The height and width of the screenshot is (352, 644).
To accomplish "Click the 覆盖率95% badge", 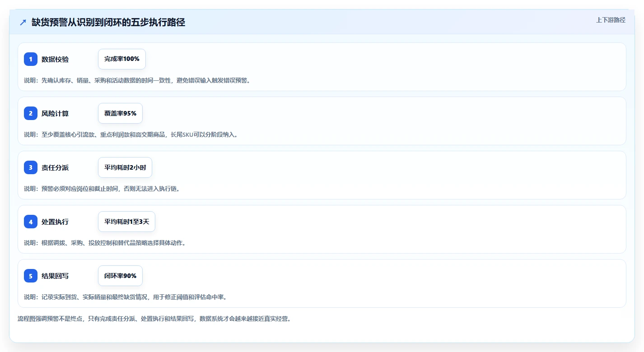I will [x=120, y=113].
